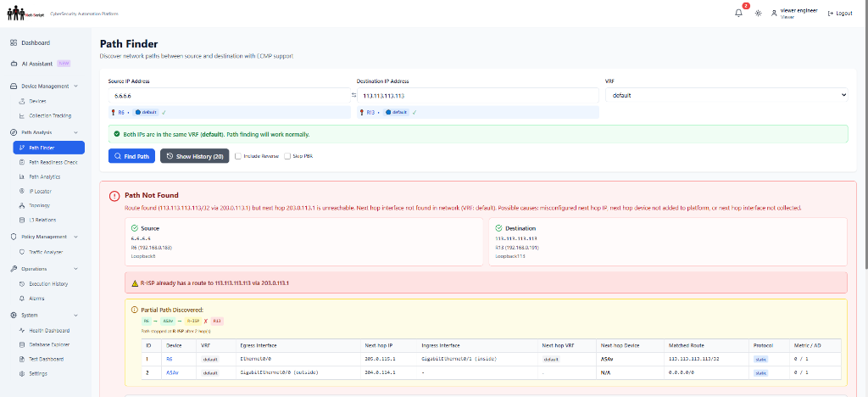The height and width of the screenshot is (397, 868).
Task: Click the Source IP Address field
Action: tap(229, 96)
